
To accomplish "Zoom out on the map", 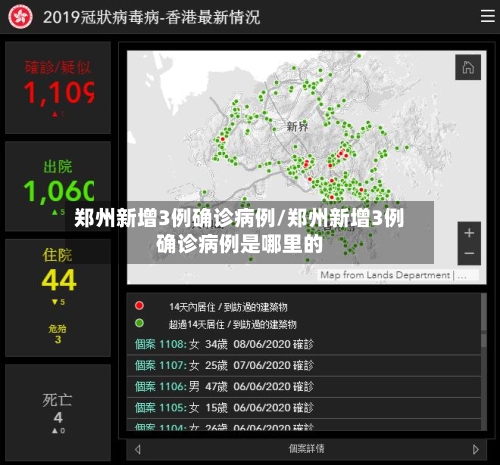I will pyautogui.click(x=469, y=254).
